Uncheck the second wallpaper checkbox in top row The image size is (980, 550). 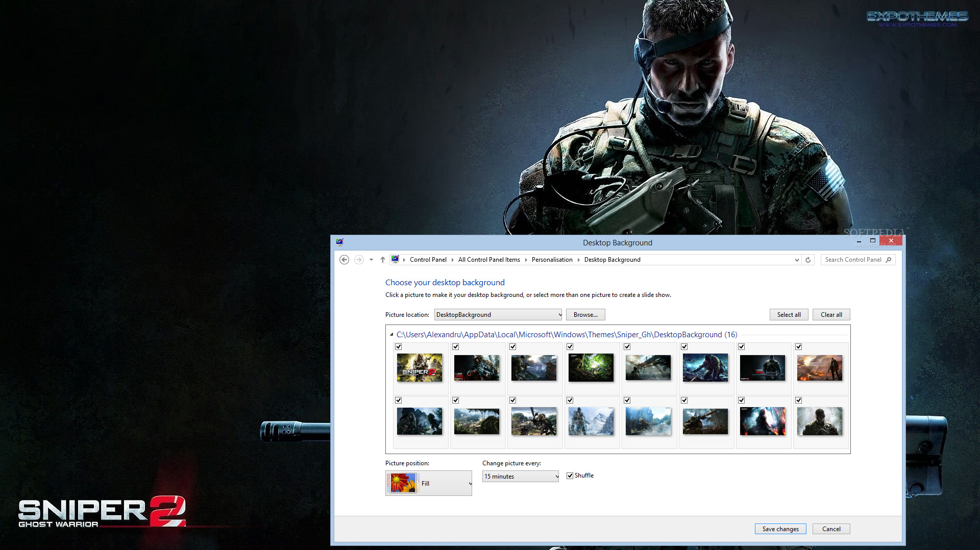456,347
